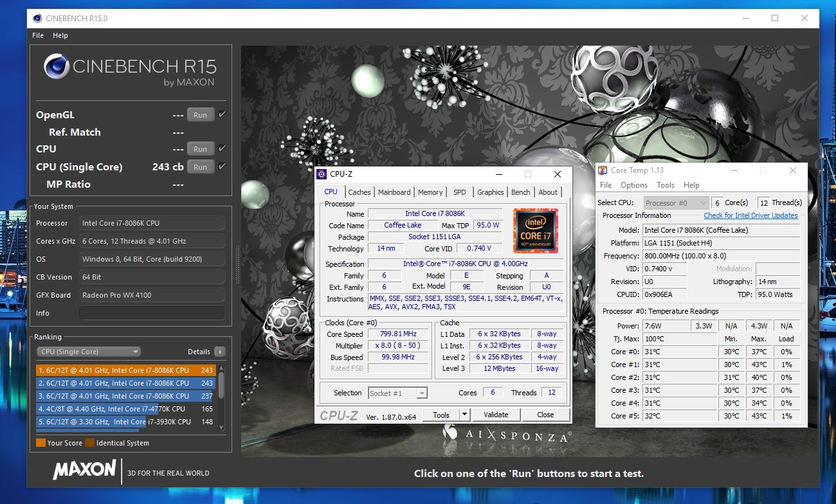Open the File menu in Core Temp
This screenshot has height=504, width=836.
coord(606,185)
